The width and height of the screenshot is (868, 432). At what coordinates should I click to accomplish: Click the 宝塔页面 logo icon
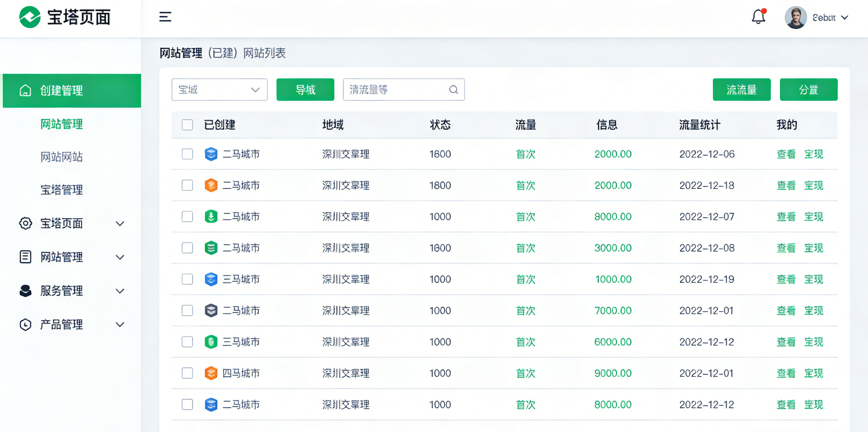[x=29, y=17]
